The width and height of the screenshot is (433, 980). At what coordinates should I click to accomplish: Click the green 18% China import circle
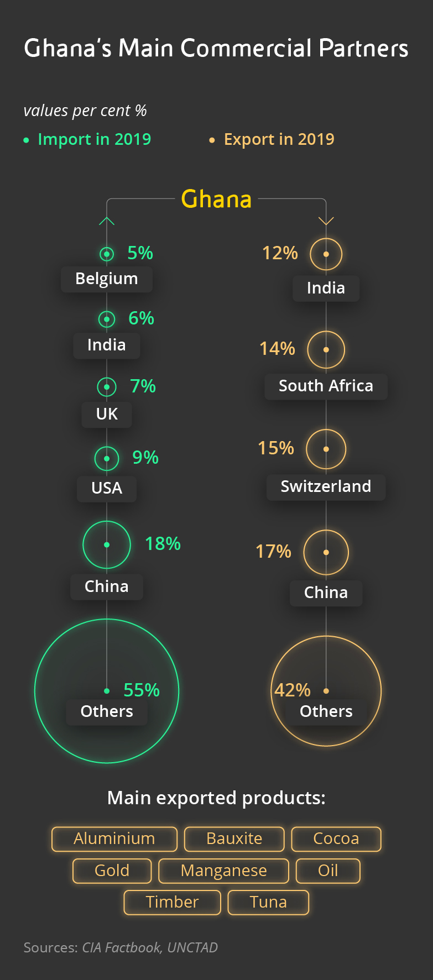107,544
